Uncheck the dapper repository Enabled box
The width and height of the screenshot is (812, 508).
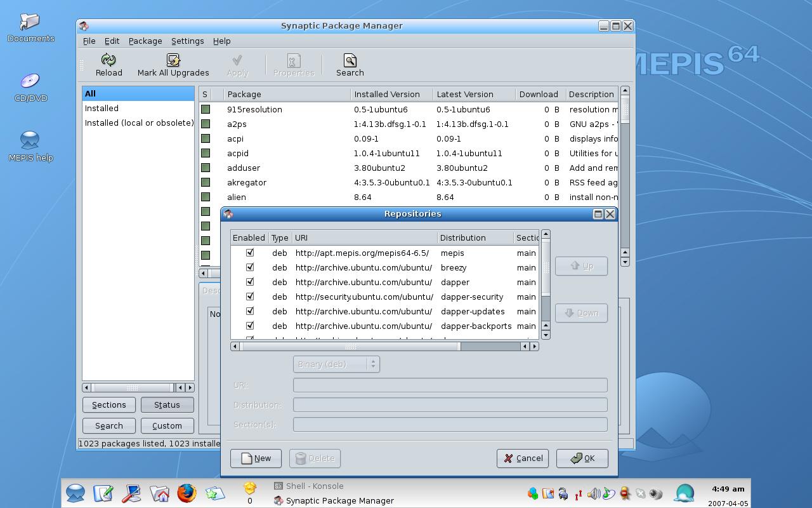tap(250, 282)
